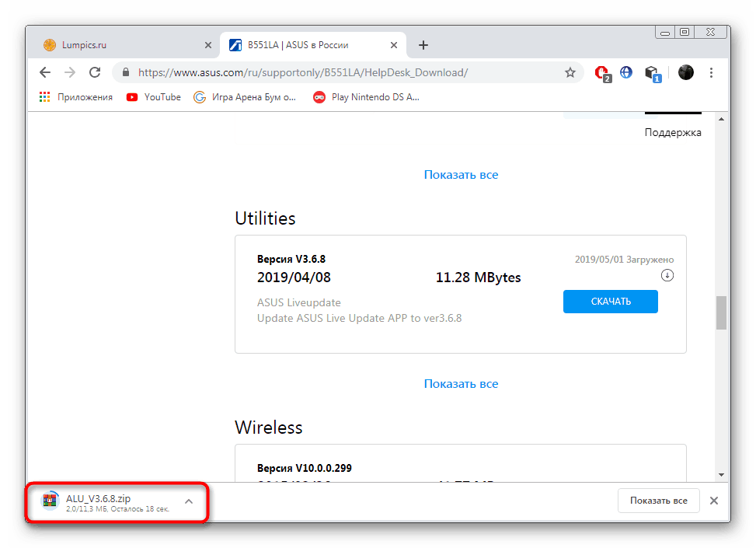Reload the page with refresh icon
This screenshot has height=548, width=756.
[x=95, y=72]
